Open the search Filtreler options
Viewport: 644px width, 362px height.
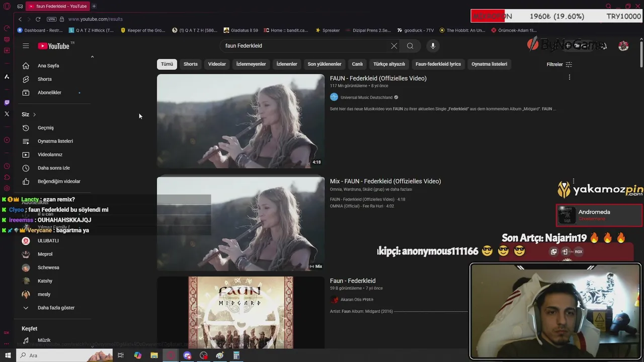[559, 64]
